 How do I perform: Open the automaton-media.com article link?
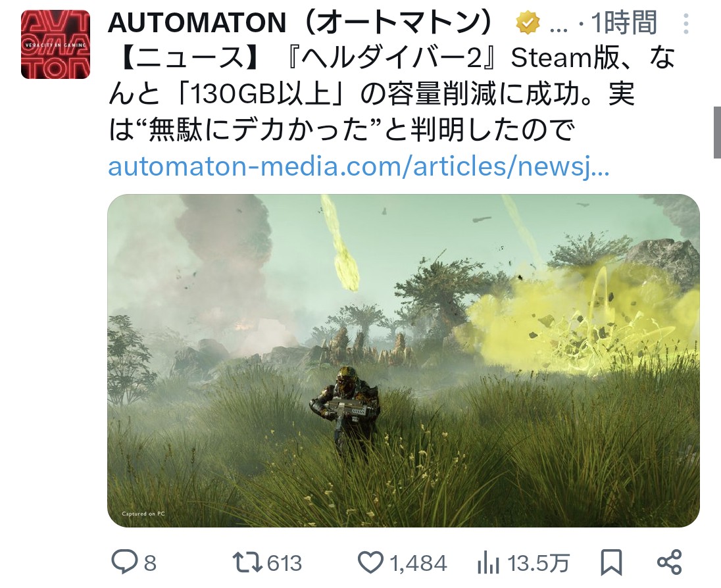(359, 166)
